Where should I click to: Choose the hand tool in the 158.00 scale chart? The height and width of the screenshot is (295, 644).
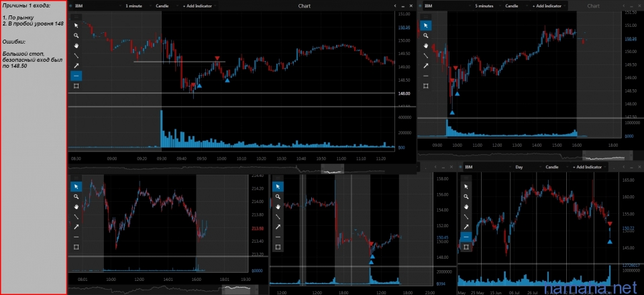278,206
